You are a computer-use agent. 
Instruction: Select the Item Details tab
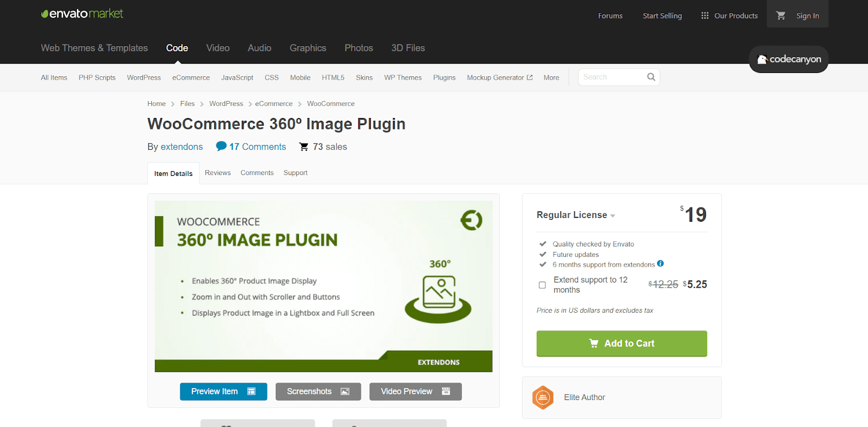[174, 173]
